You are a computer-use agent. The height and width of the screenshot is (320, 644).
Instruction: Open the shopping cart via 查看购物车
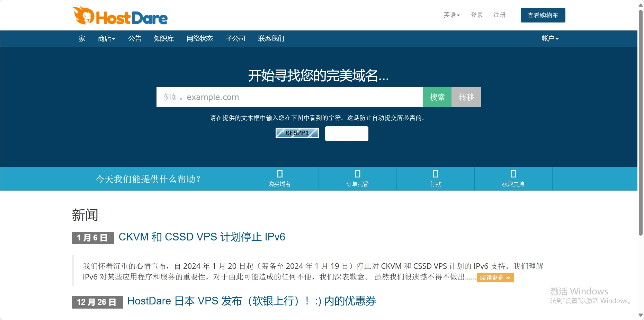543,15
